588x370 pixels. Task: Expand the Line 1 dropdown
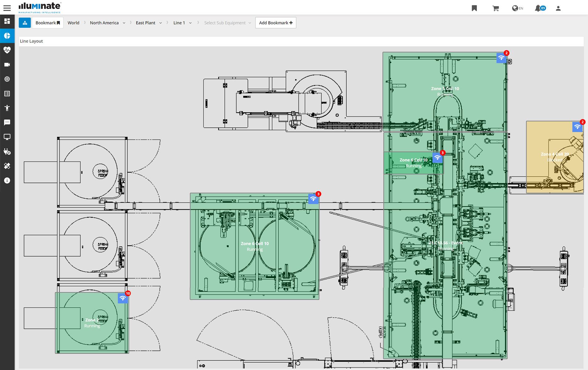(182, 23)
